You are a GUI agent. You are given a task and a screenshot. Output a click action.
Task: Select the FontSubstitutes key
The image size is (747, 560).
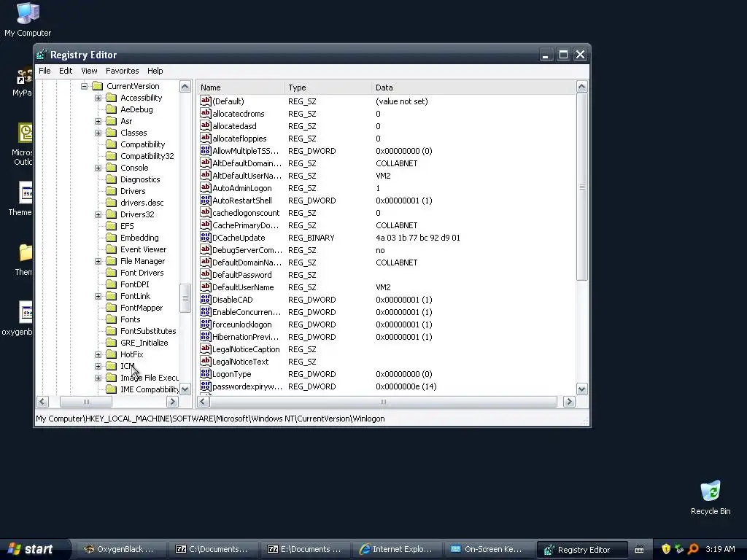(x=148, y=331)
